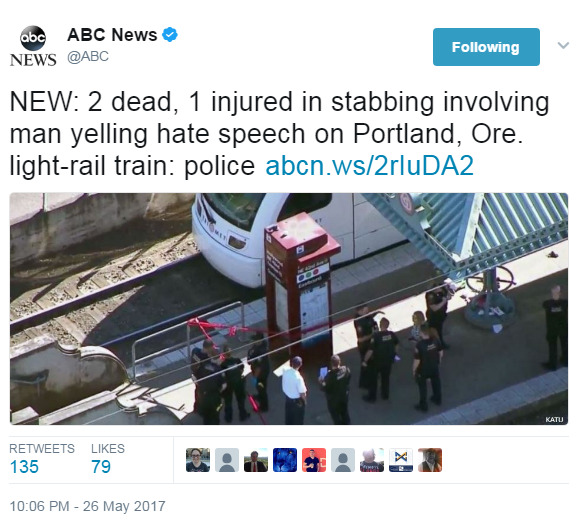
Task: Open the sepia-toned man avatar
Action: 430,460
